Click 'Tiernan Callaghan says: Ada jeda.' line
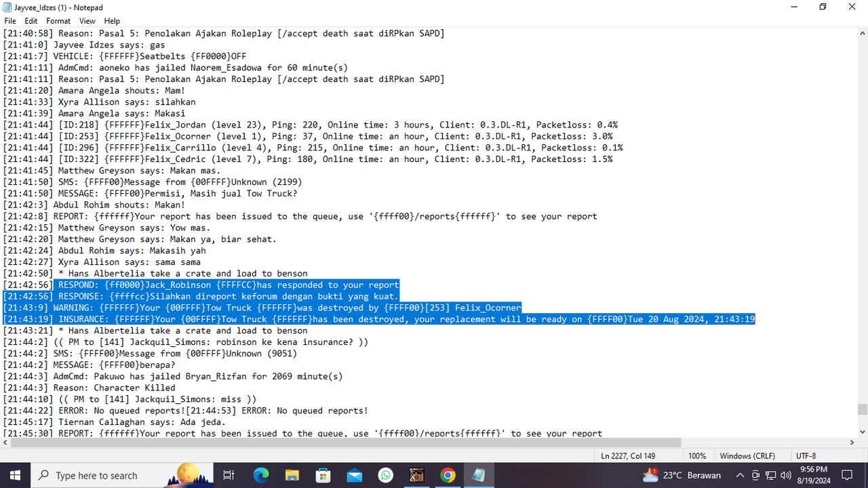868x488 pixels. pos(115,422)
